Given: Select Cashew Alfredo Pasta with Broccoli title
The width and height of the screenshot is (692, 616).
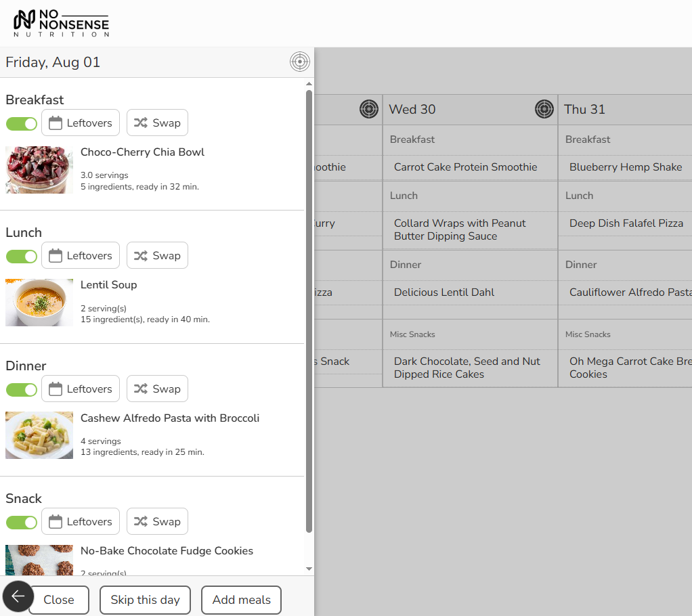Looking at the screenshot, I should click(x=170, y=418).
